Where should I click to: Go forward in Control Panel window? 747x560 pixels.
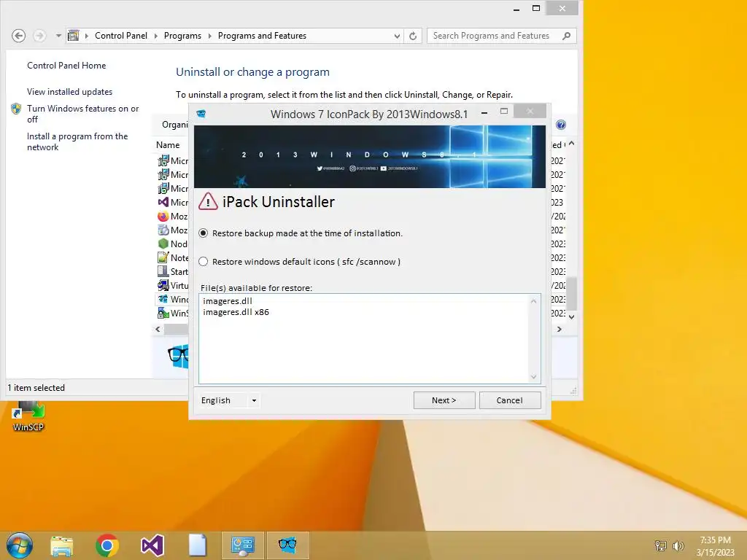coord(39,36)
